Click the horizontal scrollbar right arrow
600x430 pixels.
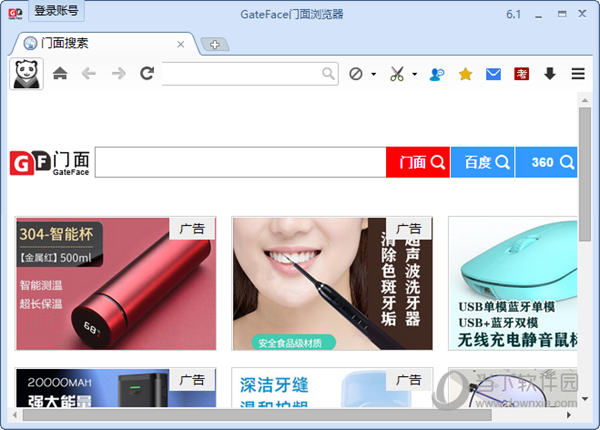click(x=569, y=415)
